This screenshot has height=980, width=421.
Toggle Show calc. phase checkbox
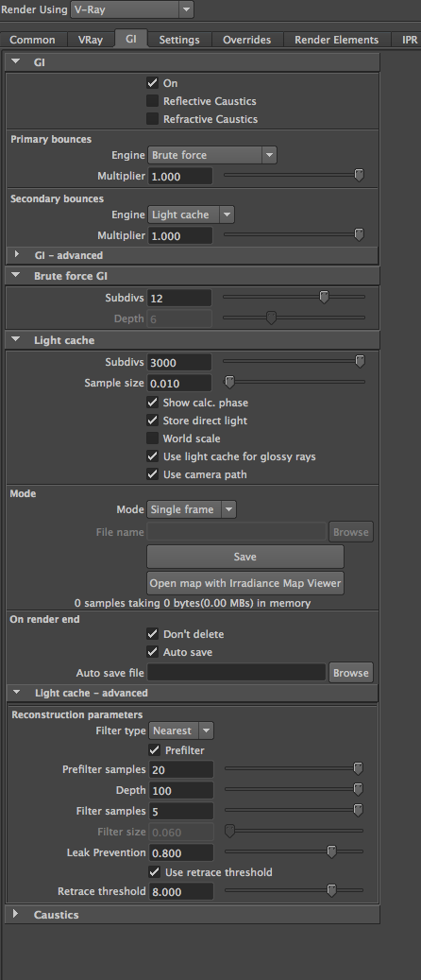tap(152, 403)
